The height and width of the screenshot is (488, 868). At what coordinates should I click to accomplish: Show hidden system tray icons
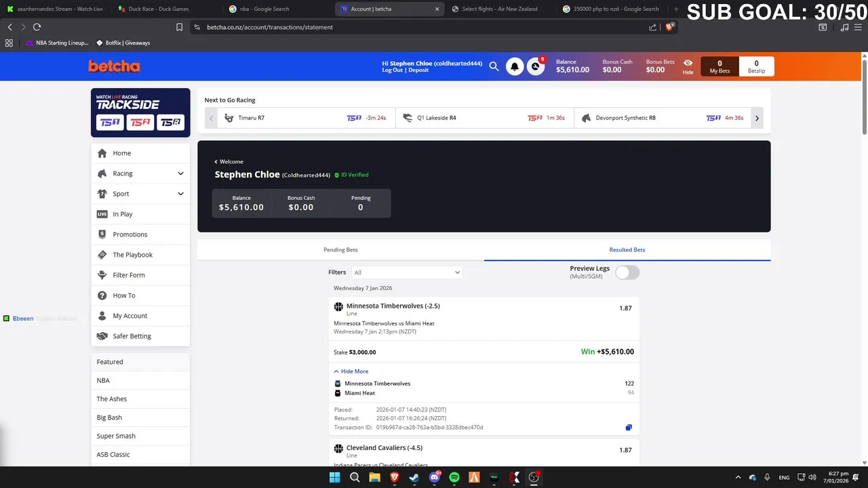click(x=738, y=477)
